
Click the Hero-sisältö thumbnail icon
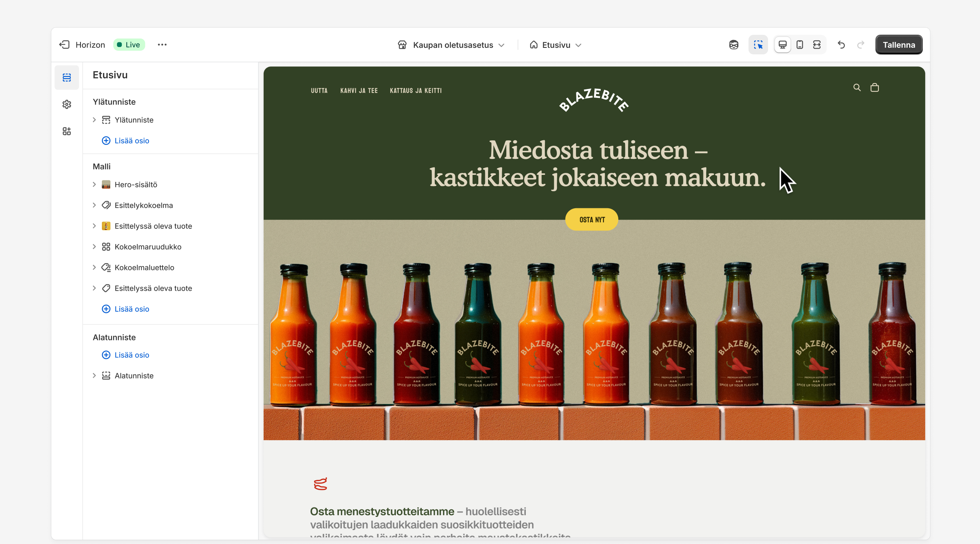pos(106,185)
